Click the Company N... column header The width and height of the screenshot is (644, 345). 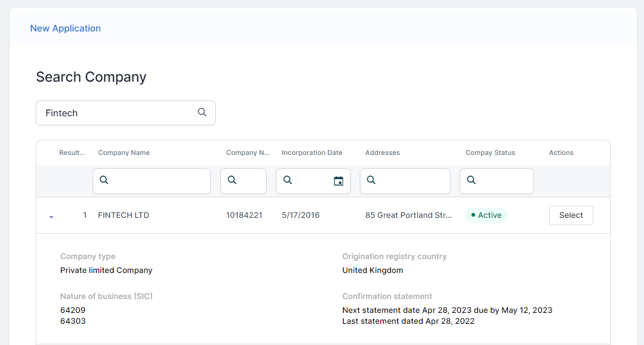click(247, 153)
